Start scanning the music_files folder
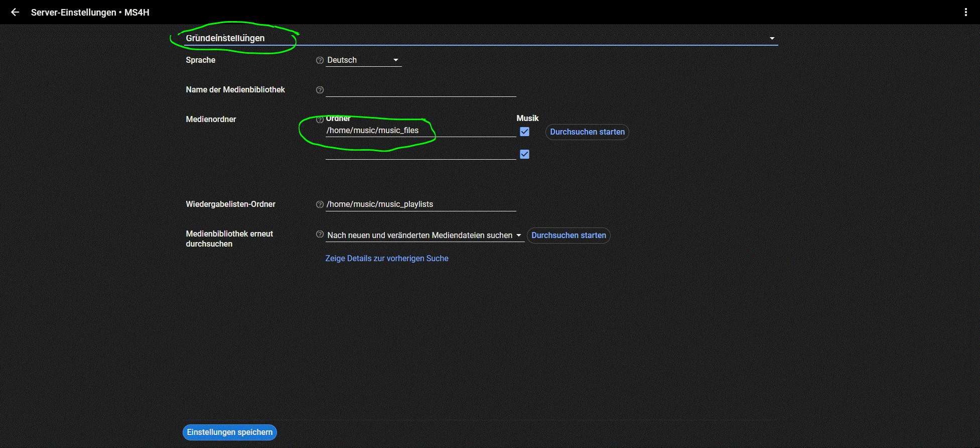Screen dimensions: 980x448 click(x=587, y=132)
